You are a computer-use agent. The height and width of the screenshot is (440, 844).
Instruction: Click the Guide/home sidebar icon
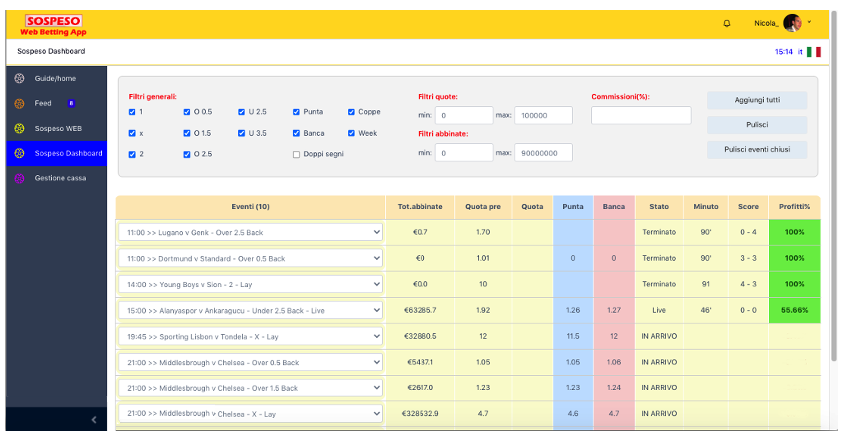pyautogui.click(x=19, y=78)
